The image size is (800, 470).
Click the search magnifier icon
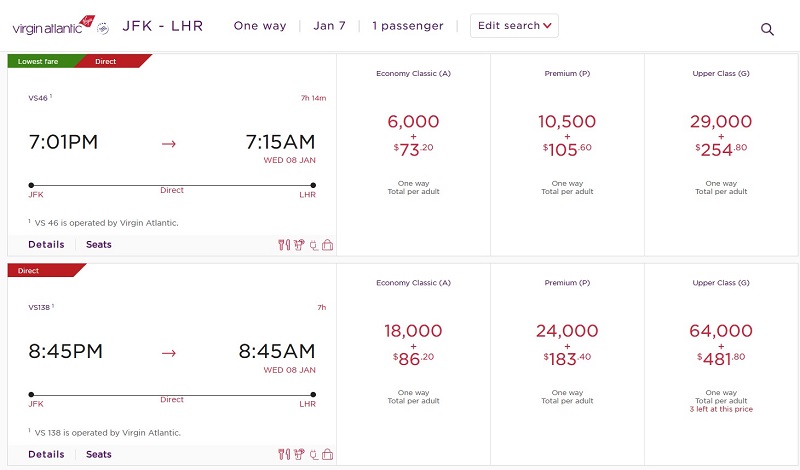[x=767, y=29]
